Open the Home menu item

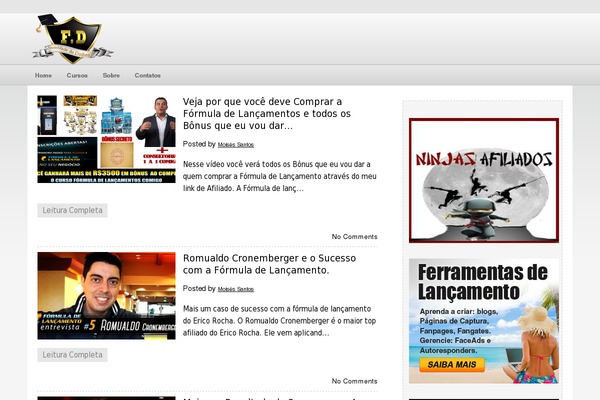(43, 75)
